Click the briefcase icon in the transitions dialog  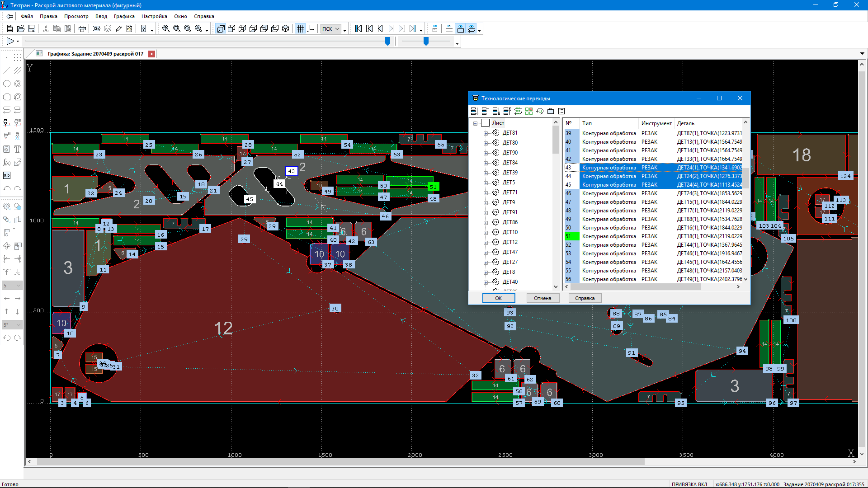point(551,111)
